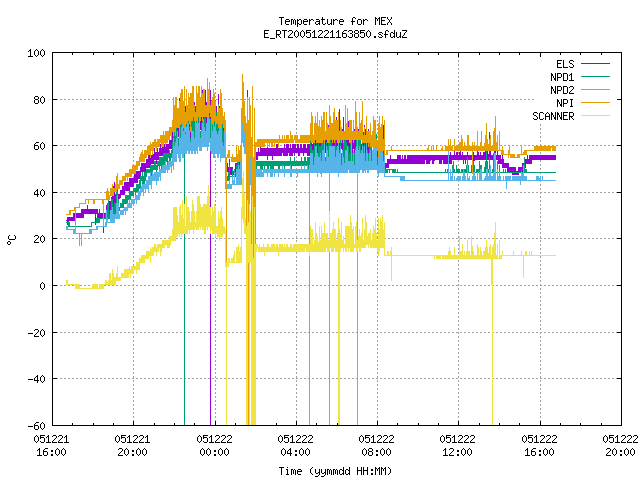Click the ELS legend label
Screen dimensions: 640x480
point(565,64)
